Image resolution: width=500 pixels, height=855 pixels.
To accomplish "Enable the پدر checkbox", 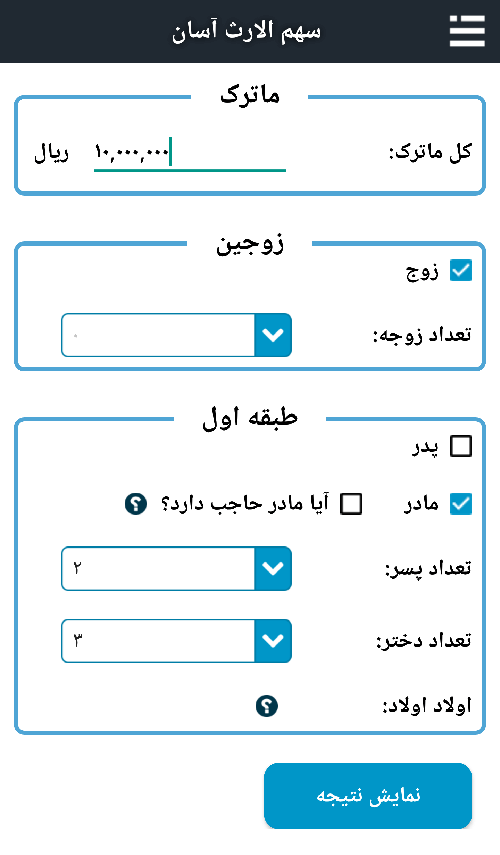I will click(461, 446).
